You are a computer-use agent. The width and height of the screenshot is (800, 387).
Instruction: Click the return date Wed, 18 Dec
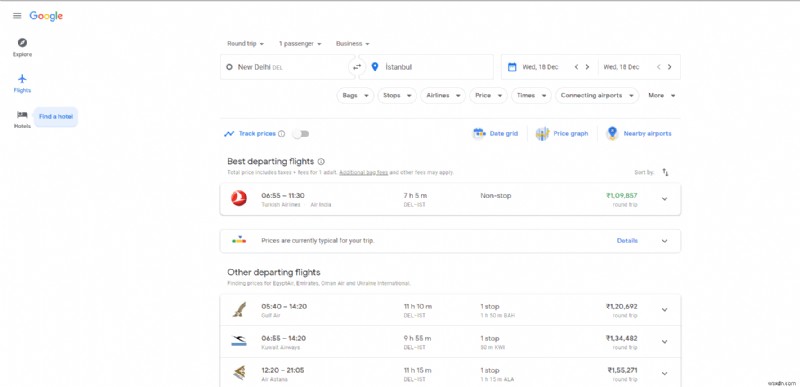[621, 67]
